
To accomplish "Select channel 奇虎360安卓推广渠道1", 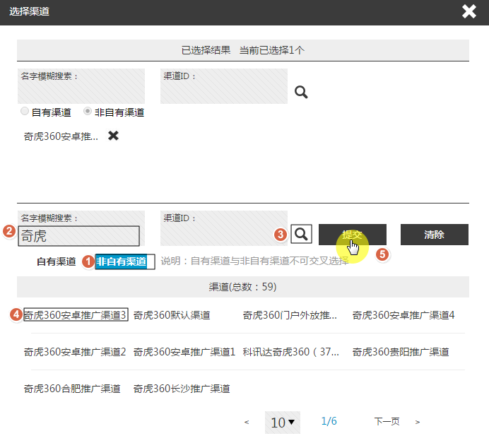I will pos(184,352).
